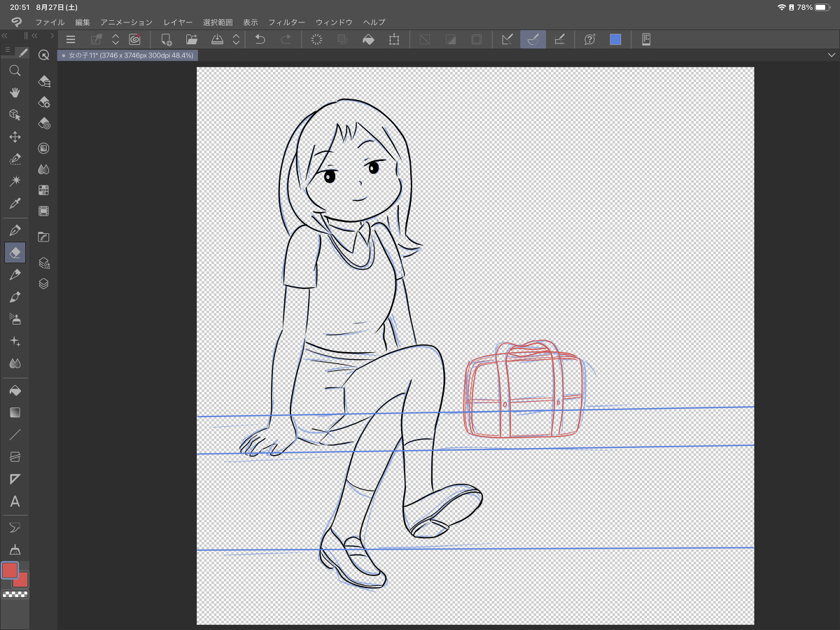Select the Decoration sparkle tool
This screenshot has width=840, height=630.
click(x=15, y=342)
